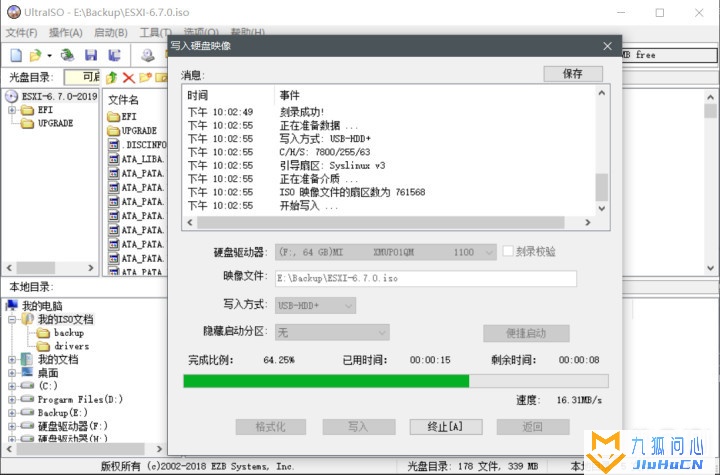Select the backup folder in local tree
This screenshot has width=720, height=475.
coord(69,333)
